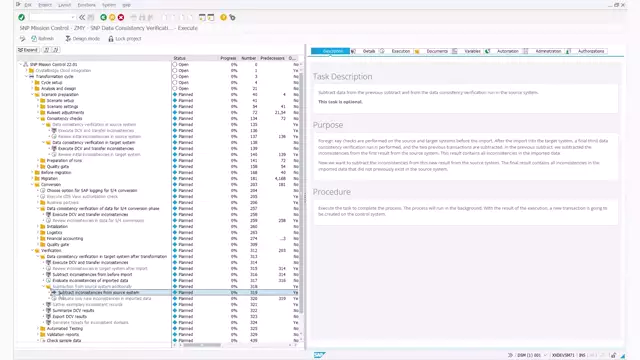The image size is (640, 360).
Task: Click the Lock project button label
Action: coord(128,38)
